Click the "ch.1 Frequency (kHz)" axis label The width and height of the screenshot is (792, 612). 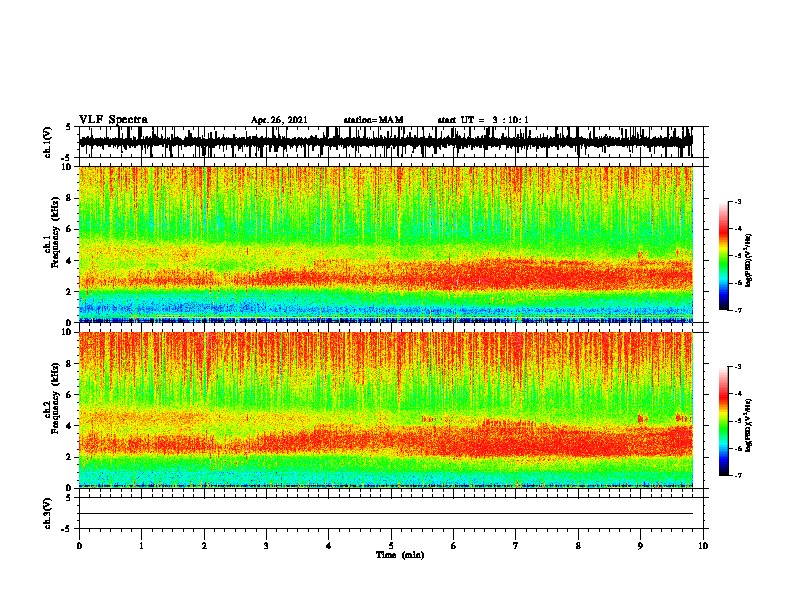51,233
